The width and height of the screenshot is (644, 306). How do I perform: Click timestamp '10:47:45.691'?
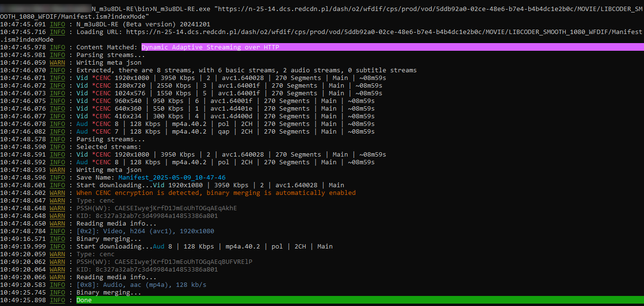(x=23, y=24)
